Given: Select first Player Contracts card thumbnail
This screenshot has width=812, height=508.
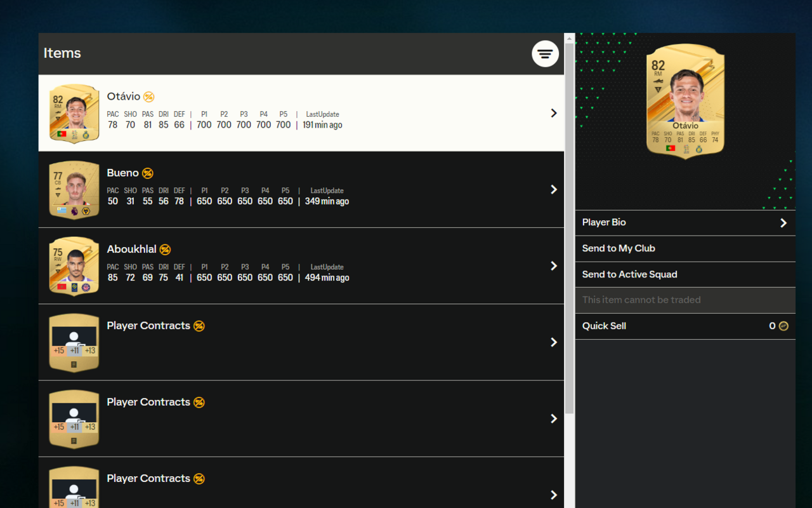Looking at the screenshot, I should pyautogui.click(x=74, y=342).
